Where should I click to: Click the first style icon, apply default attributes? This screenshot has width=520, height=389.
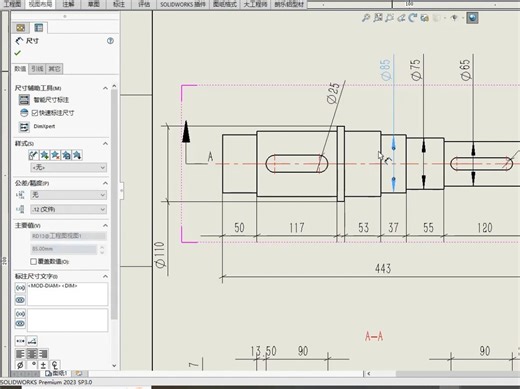(34, 155)
